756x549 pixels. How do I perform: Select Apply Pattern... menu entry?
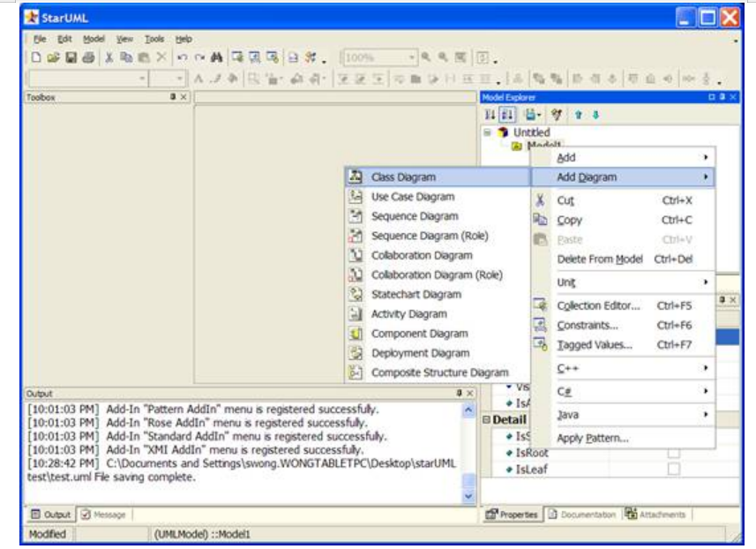[x=623, y=438]
